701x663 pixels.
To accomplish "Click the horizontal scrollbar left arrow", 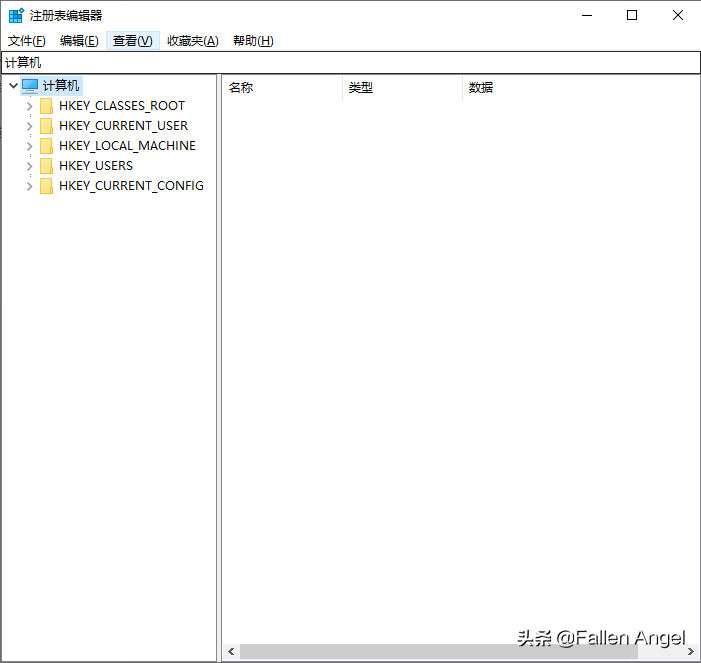I will tap(231, 651).
